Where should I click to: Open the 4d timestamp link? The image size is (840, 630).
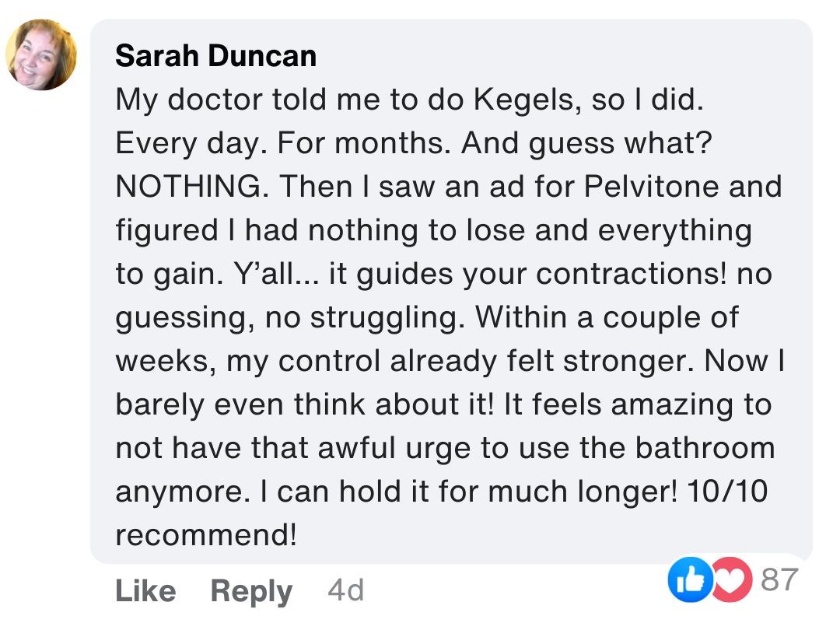coord(345,591)
